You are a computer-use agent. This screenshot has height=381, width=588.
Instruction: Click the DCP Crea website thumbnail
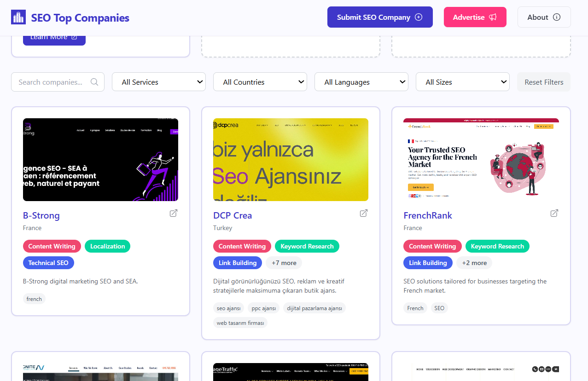click(291, 160)
